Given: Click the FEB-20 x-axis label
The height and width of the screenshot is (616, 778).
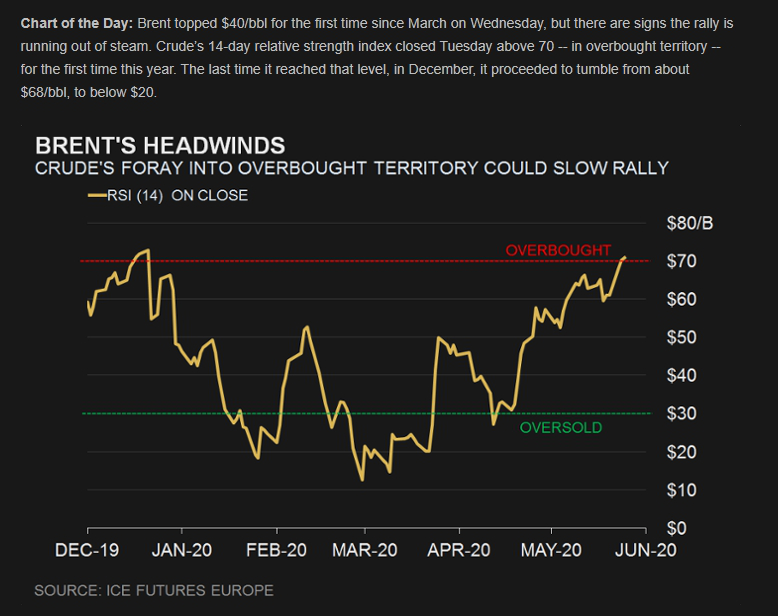Looking at the screenshot, I should point(276,550).
